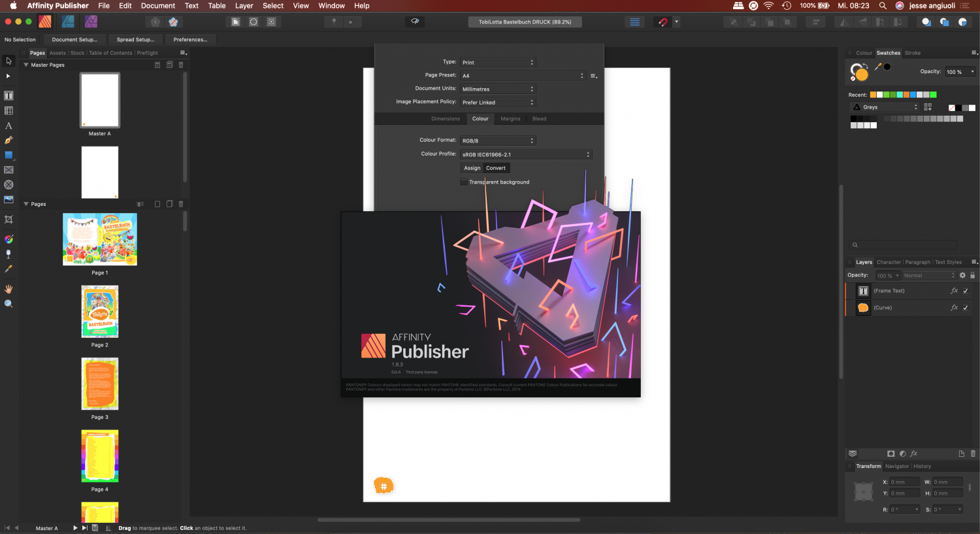The width and height of the screenshot is (980, 534).
Task: Switch to the Assets tab
Action: (x=57, y=53)
